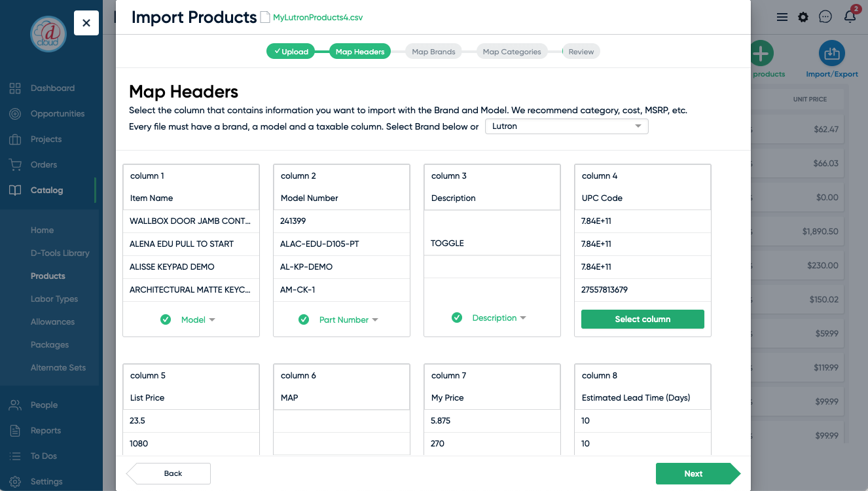The height and width of the screenshot is (491, 868).
Task: Open Labor Types in Catalog menu
Action: 54,299
